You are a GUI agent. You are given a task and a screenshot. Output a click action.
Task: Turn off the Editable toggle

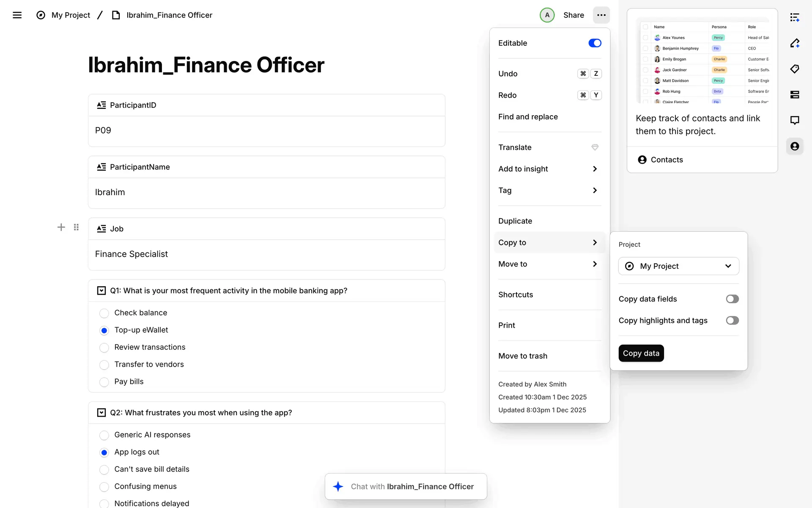[x=594, y=43]
